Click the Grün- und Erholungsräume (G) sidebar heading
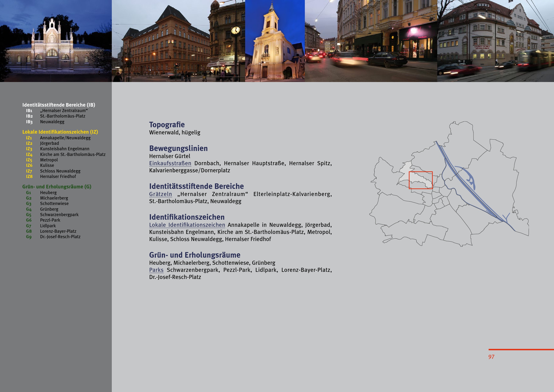 point(57,187)
